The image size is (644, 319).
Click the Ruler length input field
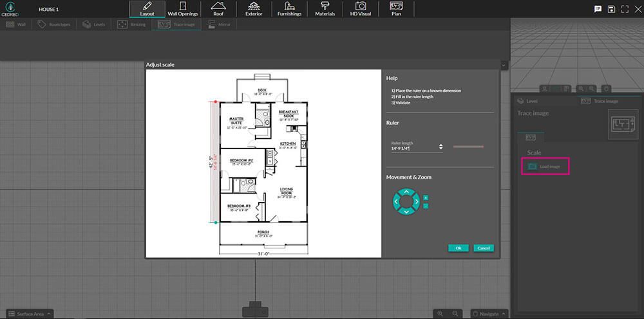412,148
